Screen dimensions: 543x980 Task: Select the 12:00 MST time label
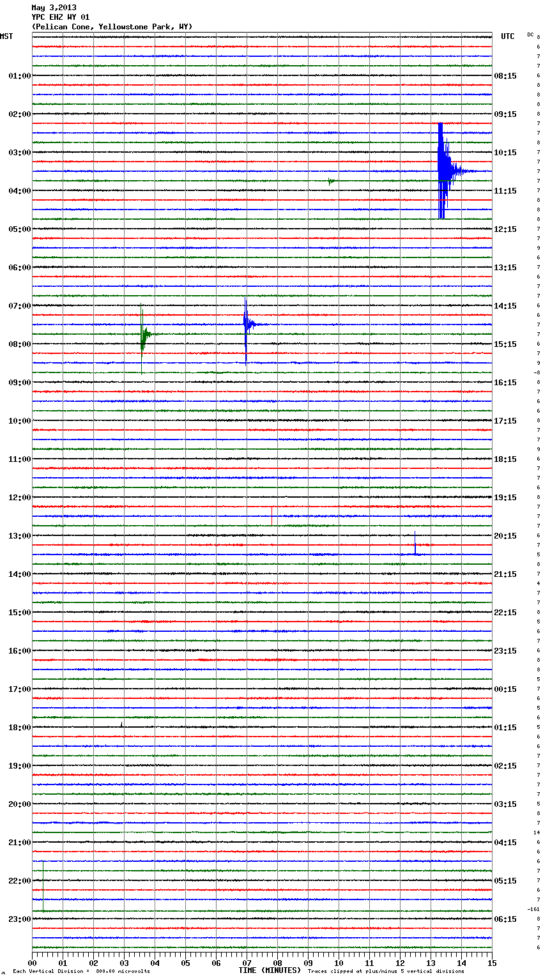[20, 498]
